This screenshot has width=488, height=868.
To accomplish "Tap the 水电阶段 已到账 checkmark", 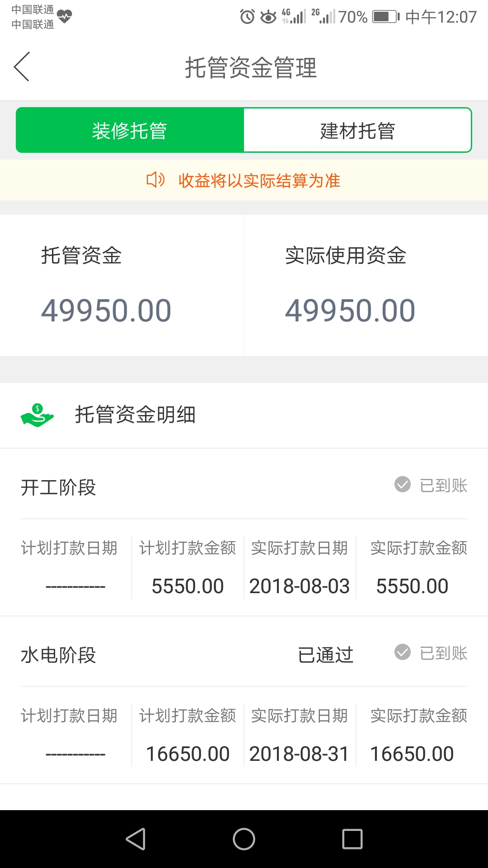I will (402, 652).
